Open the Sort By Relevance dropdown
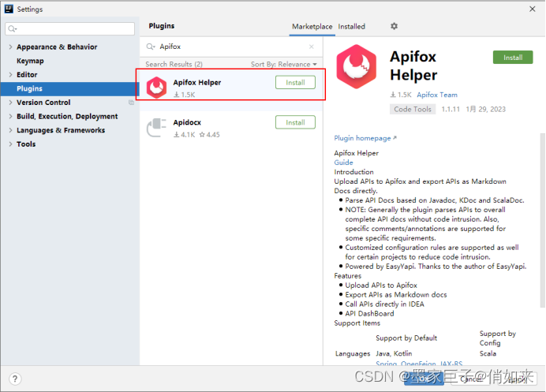 (284, 65)
